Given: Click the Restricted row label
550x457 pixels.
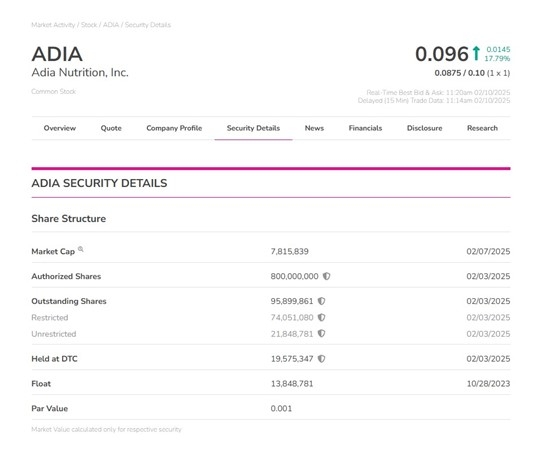Looking at the screenshot, I should tap(49, 317).
